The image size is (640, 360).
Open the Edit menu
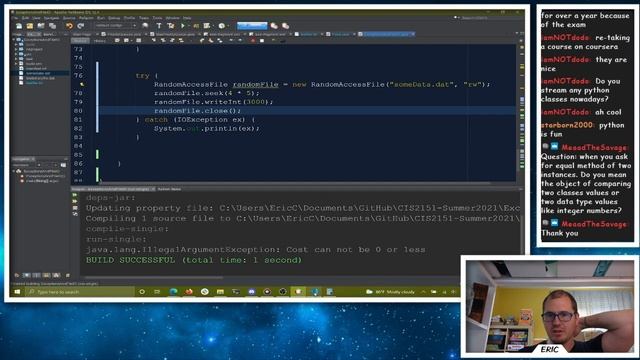point(25,18)
